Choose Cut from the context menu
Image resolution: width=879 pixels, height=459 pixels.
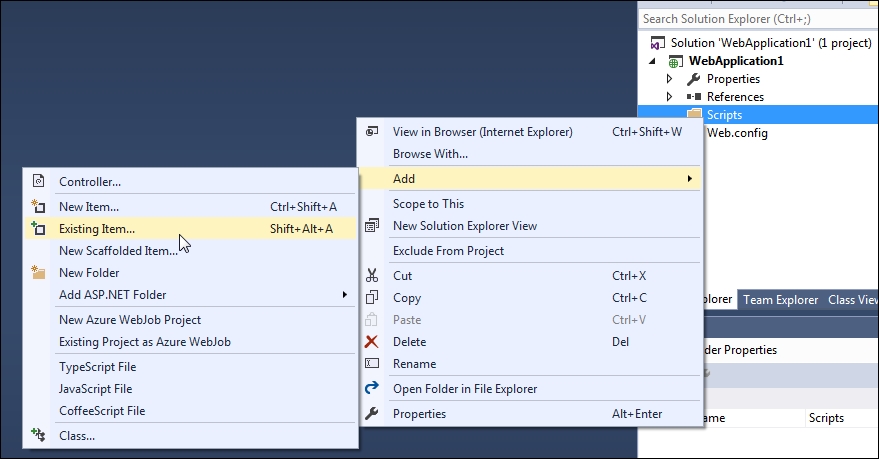(530, 275)
